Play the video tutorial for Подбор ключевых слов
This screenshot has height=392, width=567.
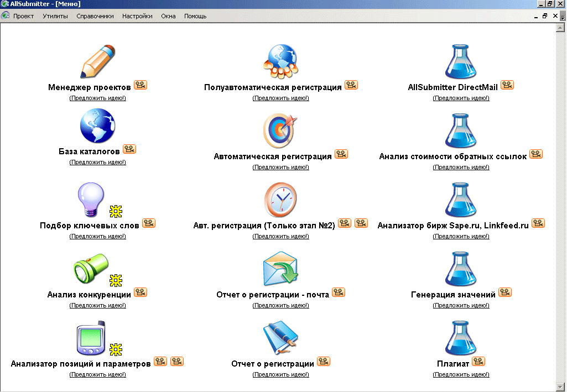point(149,223)
